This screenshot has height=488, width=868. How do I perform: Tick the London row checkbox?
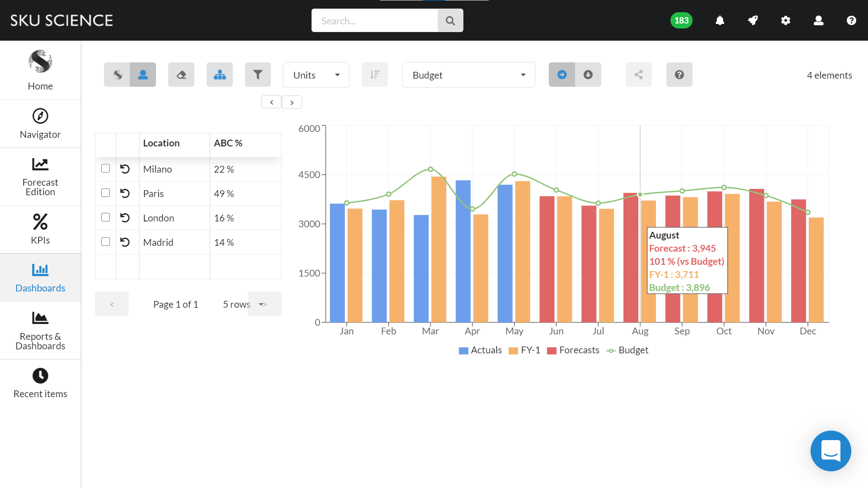(106, 217)
